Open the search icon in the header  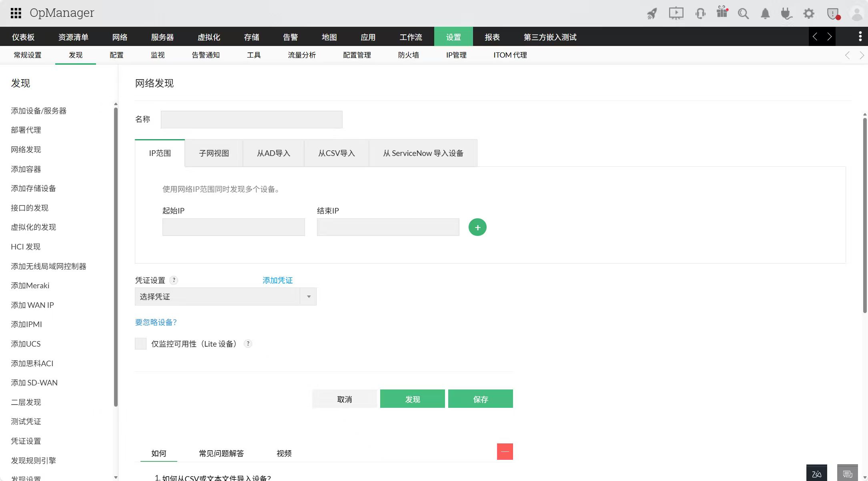743,13
